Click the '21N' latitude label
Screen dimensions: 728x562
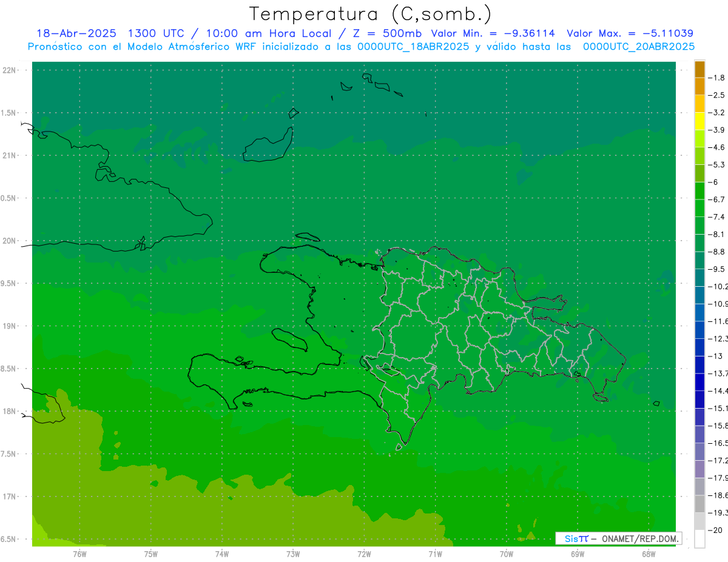tap(10, 156)
